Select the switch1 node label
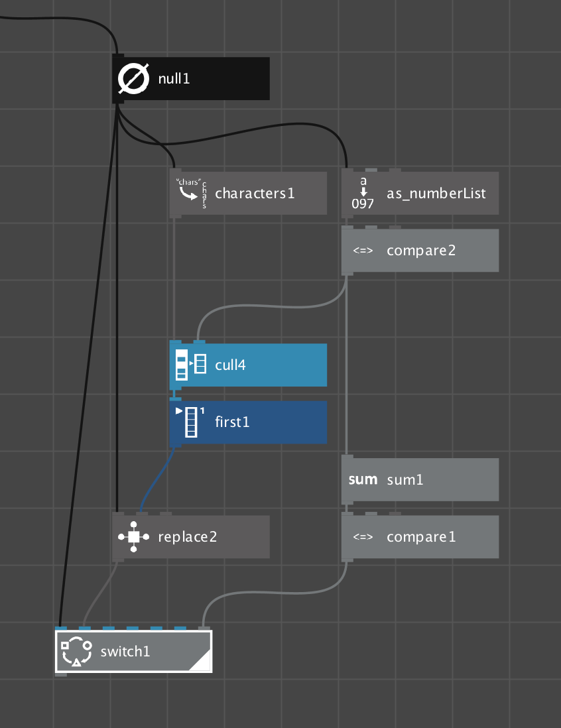 [125, 651]
